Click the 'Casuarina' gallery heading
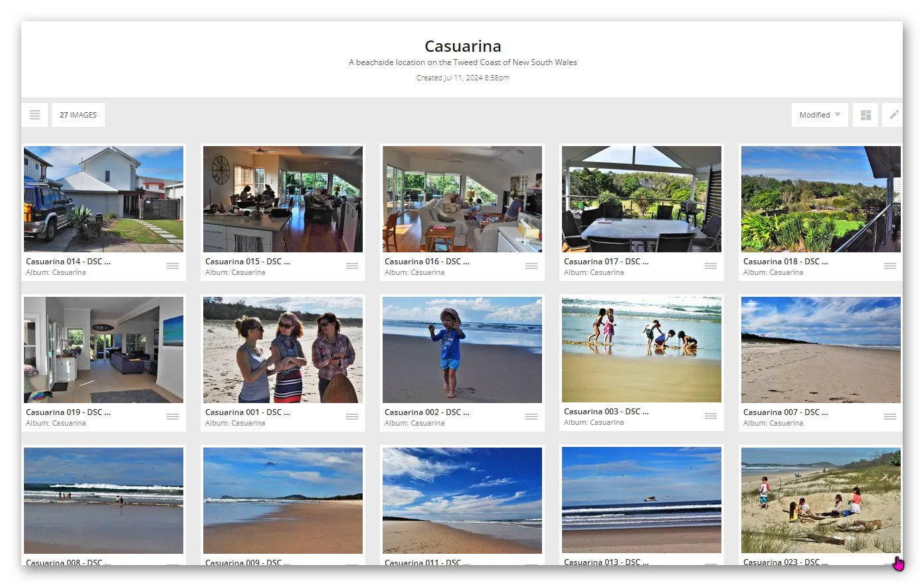The height and width of the screenshot is (587, 924). (463, 46)
